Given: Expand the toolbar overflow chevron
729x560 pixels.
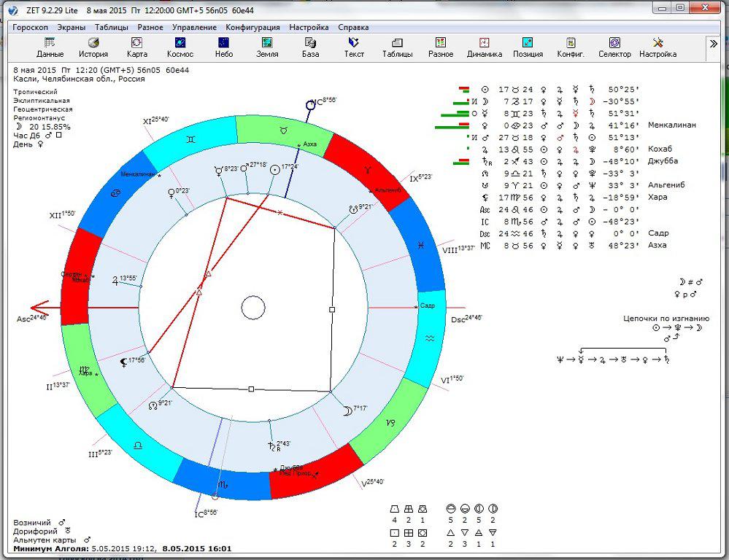Looking at the screenshot, I should [714, 44].
